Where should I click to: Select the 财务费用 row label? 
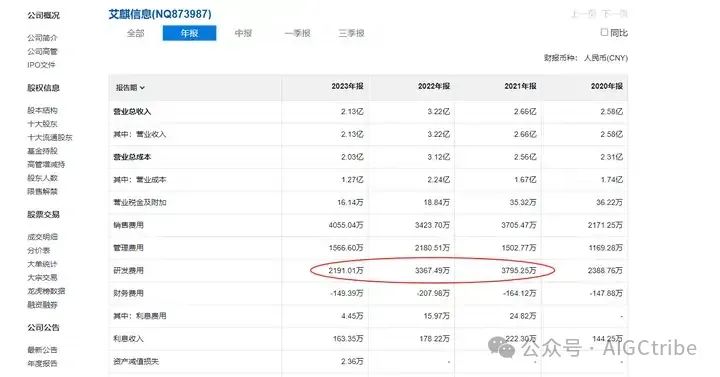(x=129, y=293)
